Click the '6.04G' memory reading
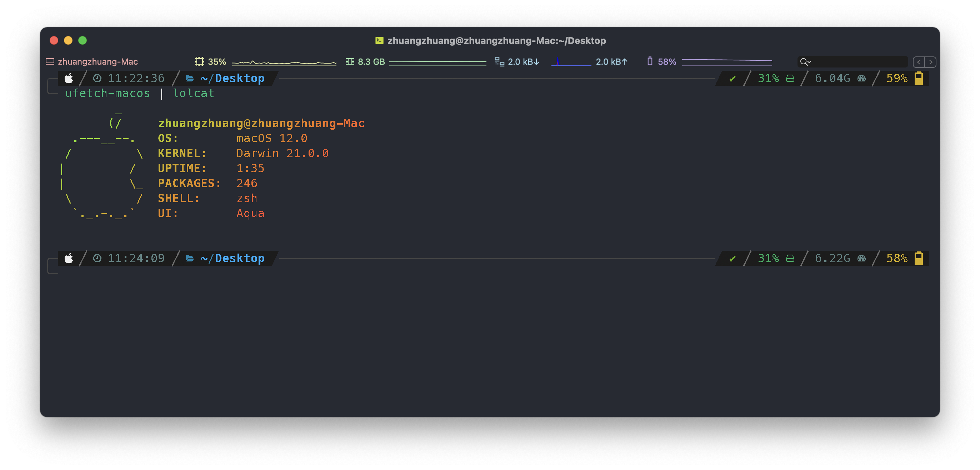Viewport: 980px width, 470px height. (x=832, y=79)
